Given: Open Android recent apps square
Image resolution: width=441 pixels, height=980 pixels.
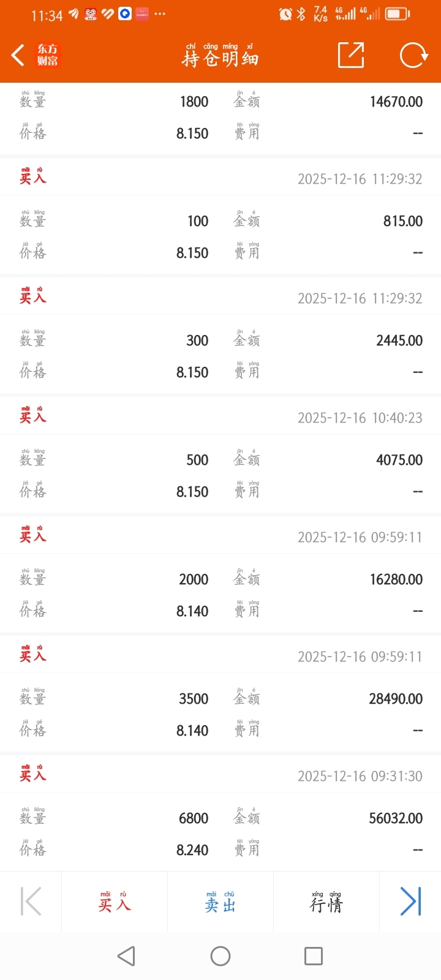Looking at the screenshot, I should click(x=313, y=956).
